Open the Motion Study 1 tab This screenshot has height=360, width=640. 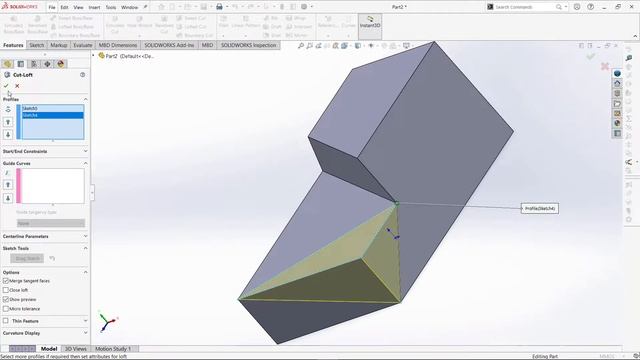113,349
